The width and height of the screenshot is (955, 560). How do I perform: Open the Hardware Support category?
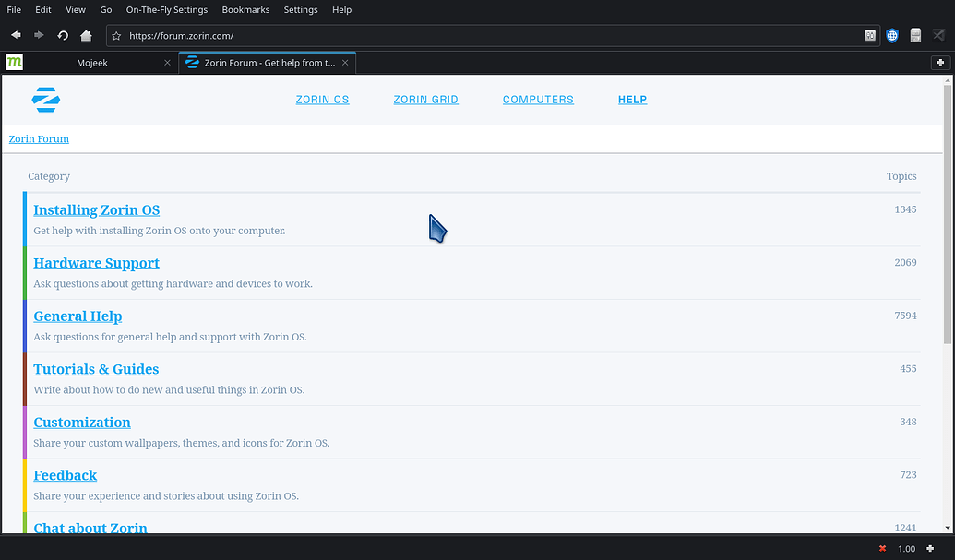click(x=96, y=263)
